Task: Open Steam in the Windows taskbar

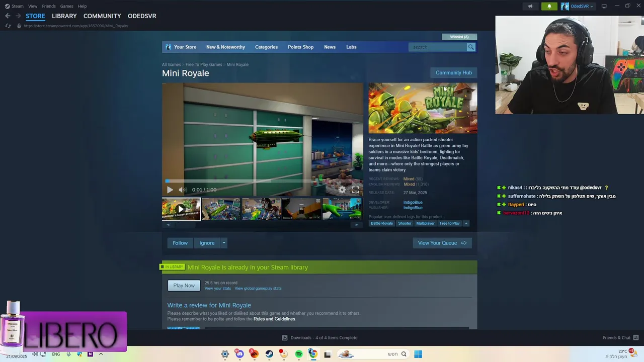Action: [269, 354]
